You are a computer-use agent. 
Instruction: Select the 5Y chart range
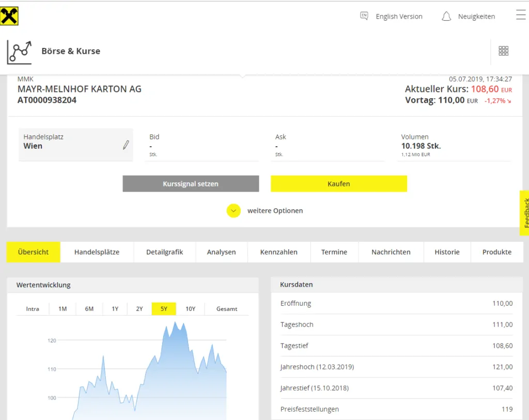pyautogui.click(x=164, y=309)
